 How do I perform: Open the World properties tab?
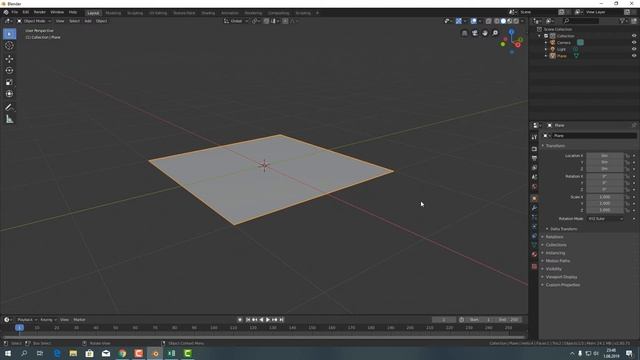534,187
